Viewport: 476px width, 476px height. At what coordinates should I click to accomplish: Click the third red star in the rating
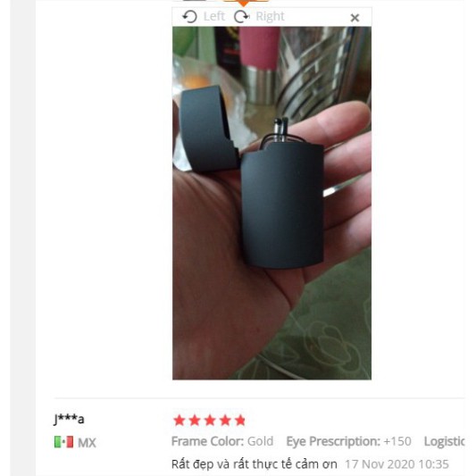210,421
